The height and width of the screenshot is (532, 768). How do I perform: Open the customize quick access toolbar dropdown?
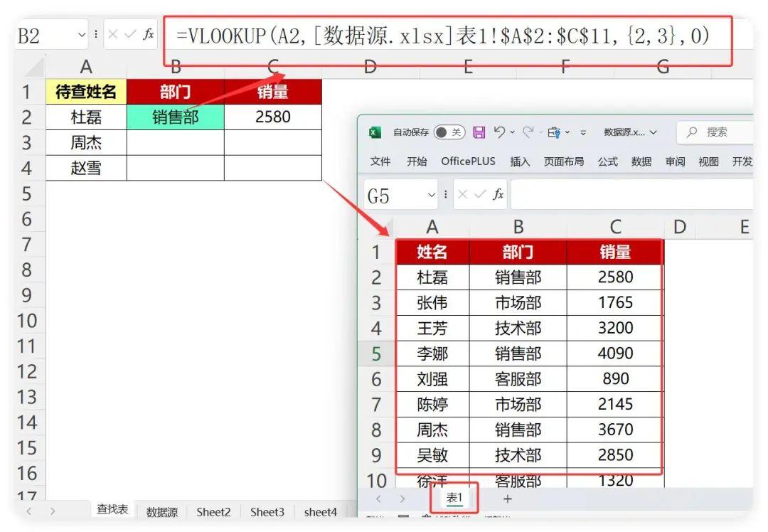pyautogui.click(x=584, y=132)
